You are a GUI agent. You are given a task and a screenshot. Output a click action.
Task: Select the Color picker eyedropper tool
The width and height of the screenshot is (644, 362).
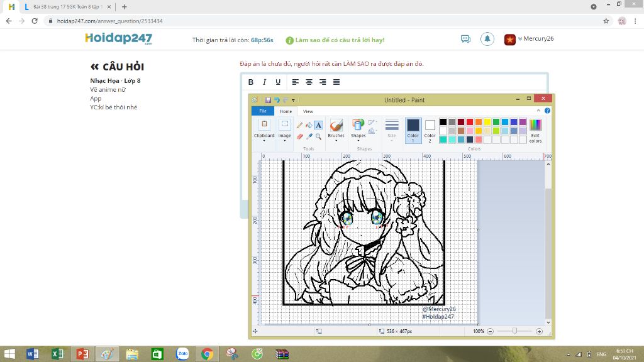tap(309, 136)
